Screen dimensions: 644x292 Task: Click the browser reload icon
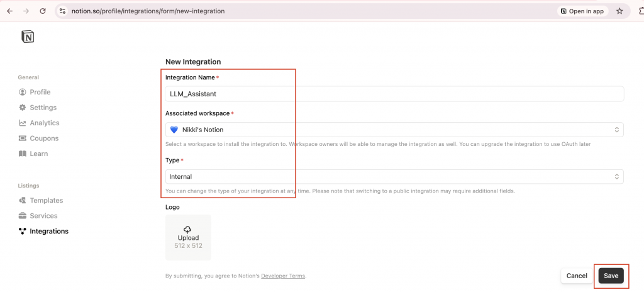43,11
